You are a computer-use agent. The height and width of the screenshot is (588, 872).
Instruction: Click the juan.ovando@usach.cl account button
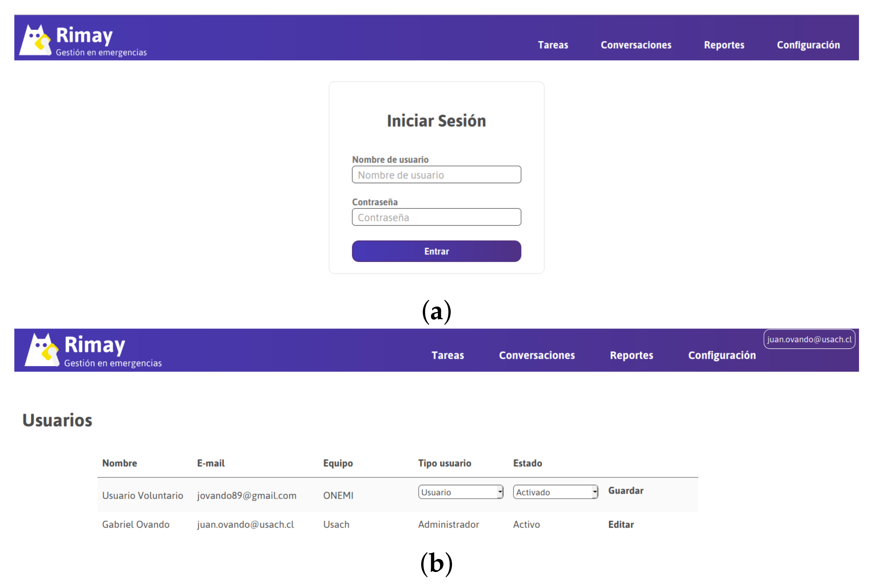tap(809, 339)
